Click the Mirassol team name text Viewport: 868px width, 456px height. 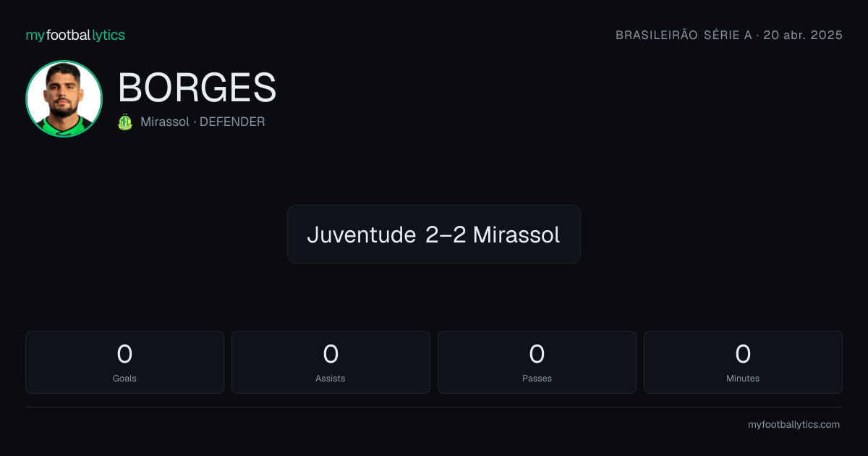tap(165, 122)
